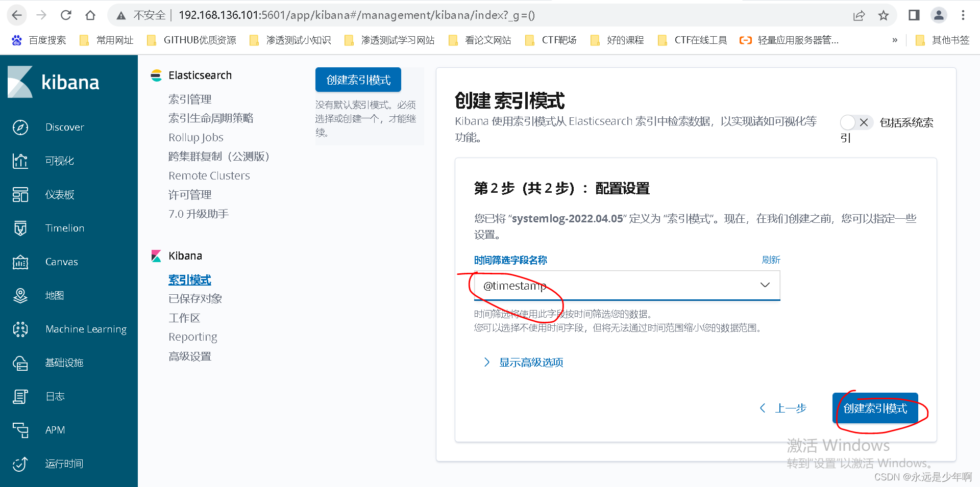This screenshot has width=980, height=487.
Task: Click the browser home icon
Action: 90,15
